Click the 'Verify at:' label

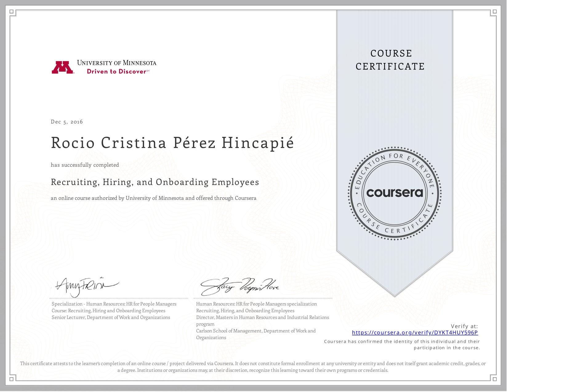pyautogui.click(x=464, y=326)
